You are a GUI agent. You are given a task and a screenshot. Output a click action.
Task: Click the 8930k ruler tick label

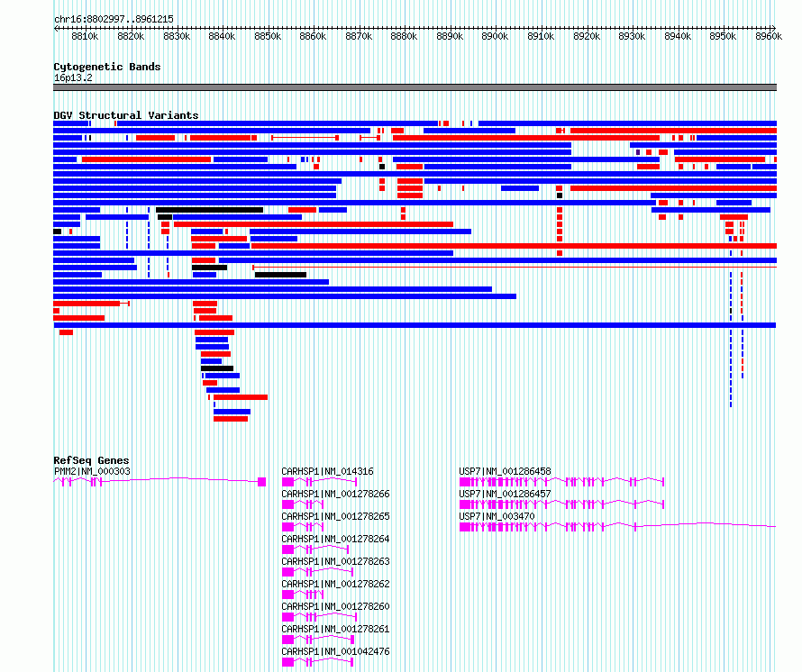632,36
